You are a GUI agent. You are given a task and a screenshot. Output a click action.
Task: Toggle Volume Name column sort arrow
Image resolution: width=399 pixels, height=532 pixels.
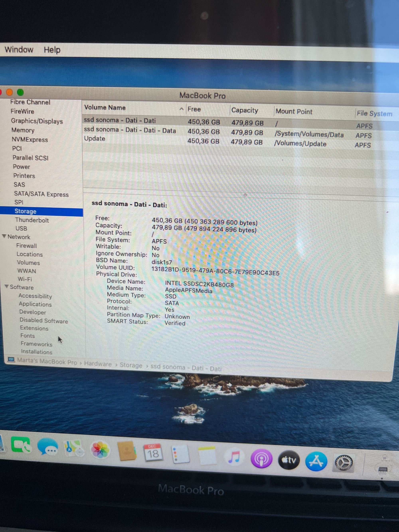click(182, 109)
